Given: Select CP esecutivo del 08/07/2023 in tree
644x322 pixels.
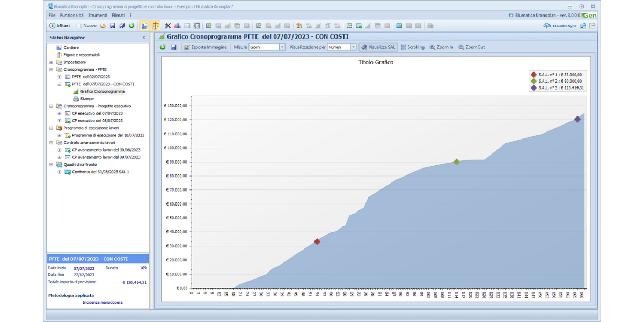Looking at the screenshot, I should point(97,121).
